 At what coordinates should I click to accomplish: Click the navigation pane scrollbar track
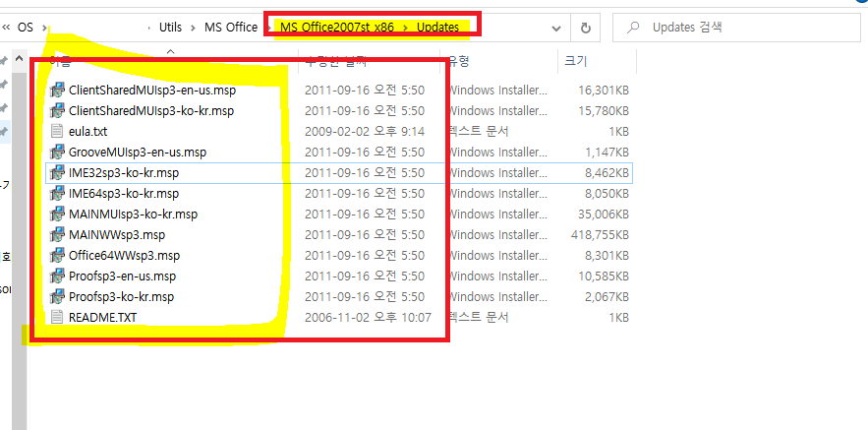[20, 249]
